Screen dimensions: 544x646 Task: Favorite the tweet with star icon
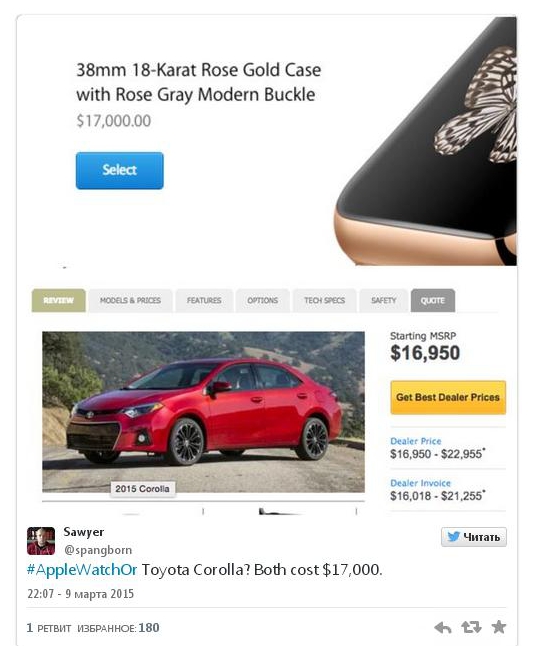click(x=499, y=627)
